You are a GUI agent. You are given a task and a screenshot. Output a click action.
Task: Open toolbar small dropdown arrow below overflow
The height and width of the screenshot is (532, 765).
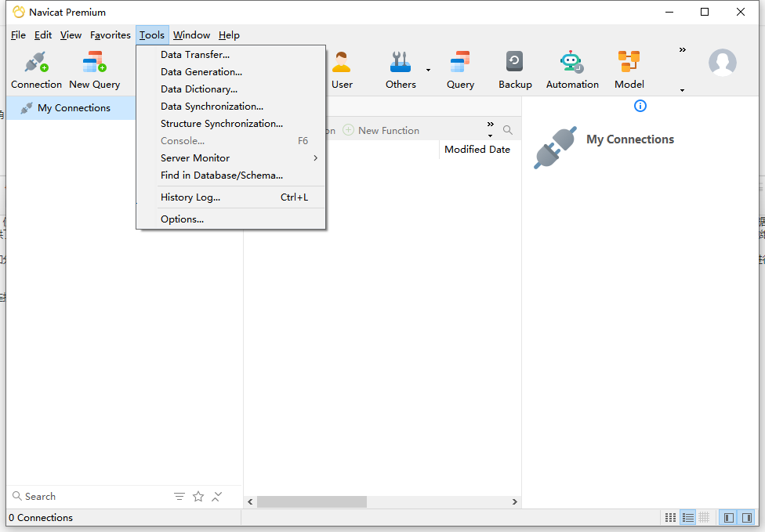[x=682, y=90]
